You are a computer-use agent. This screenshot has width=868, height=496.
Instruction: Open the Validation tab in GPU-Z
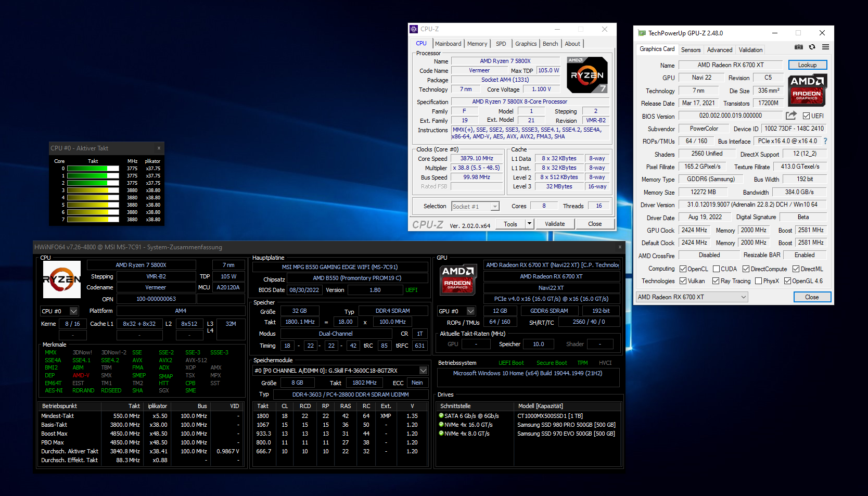click(x=751, y=50)
